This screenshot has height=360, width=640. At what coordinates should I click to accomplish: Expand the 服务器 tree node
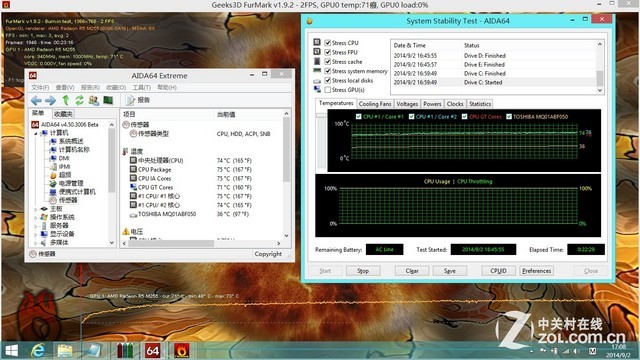(x=36, y=226)
